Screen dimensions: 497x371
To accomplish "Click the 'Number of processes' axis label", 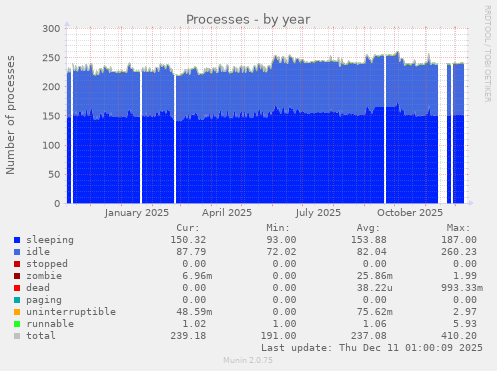I will pyautogui.click(x=10, y=115).
